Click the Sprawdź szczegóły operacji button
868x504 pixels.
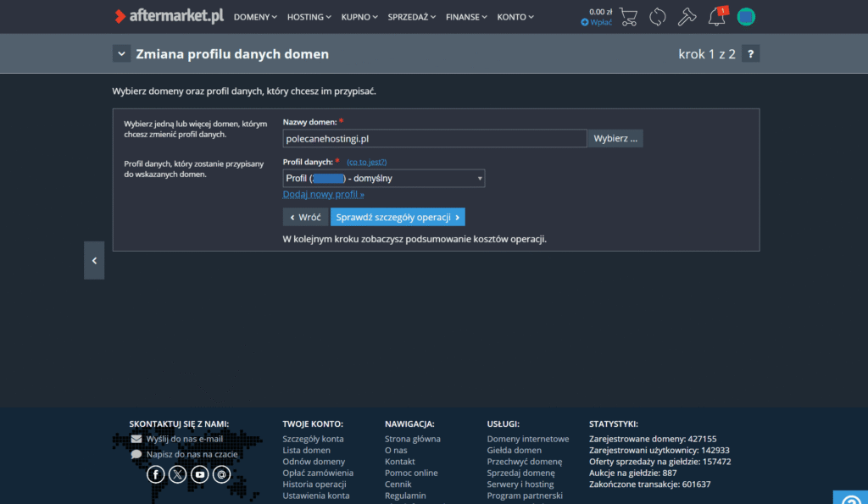pyautogui.click(x=398, y=218)
